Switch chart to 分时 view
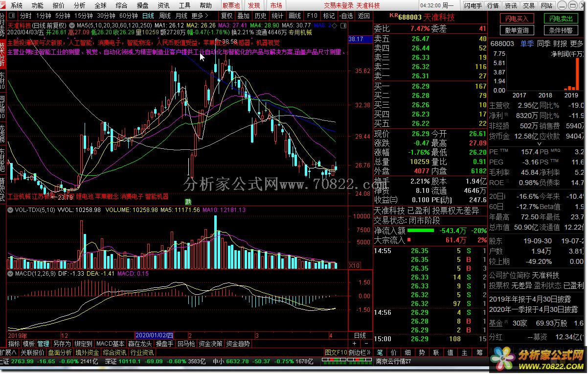Screen dimensions: 588x374 click(x=25, y=16)
